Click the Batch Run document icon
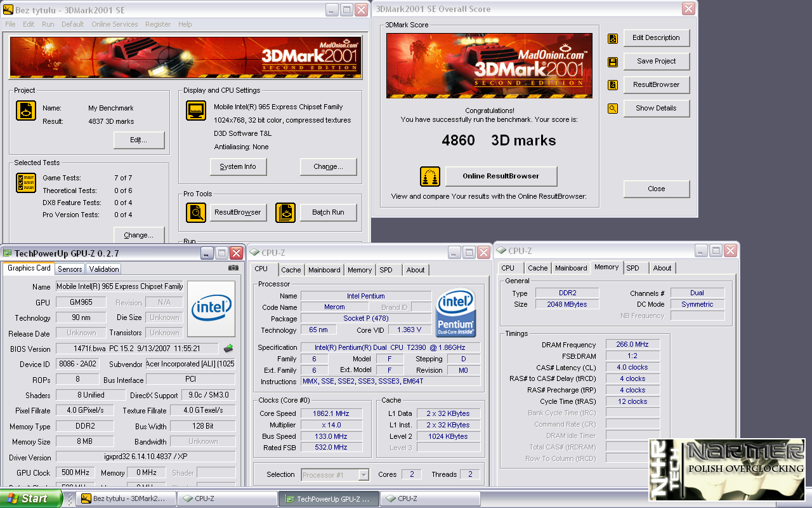The width and height of the screenshot is (812, 508). 285,213
